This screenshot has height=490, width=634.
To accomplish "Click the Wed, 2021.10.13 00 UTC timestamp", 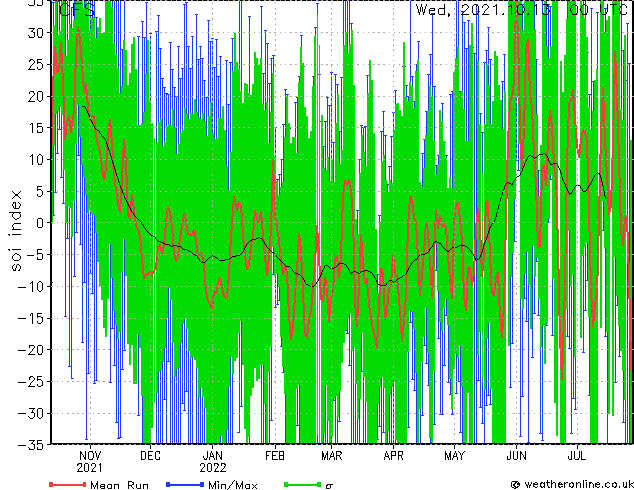I will click(521, 10).
